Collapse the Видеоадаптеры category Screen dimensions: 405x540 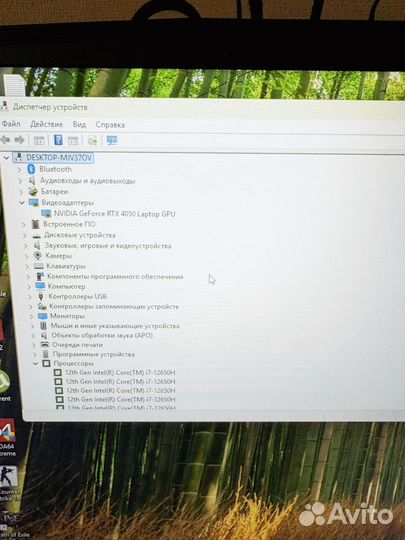coord(22,202)
